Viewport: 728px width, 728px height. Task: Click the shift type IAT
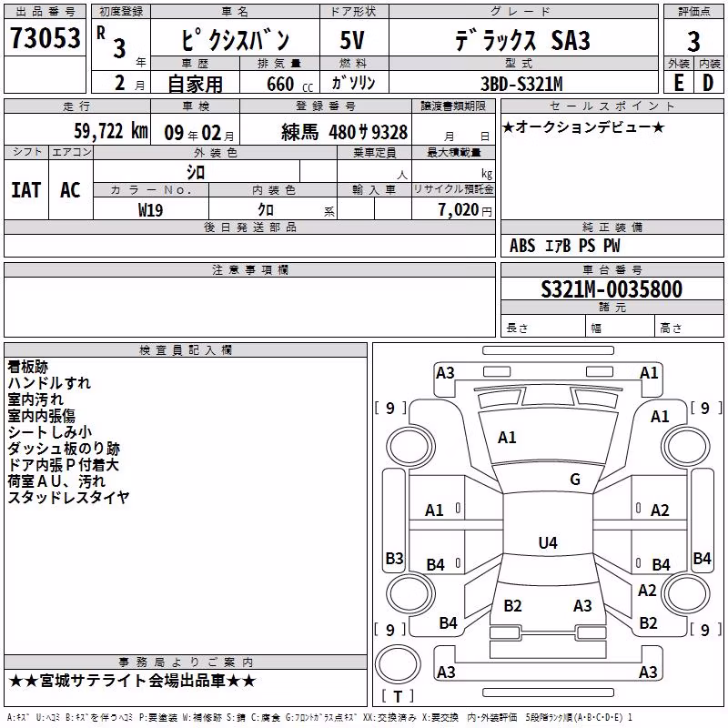click(26, 190)
